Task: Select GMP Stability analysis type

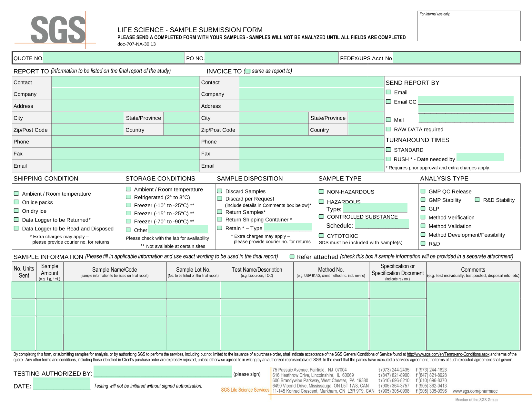Action: point(423,200)
